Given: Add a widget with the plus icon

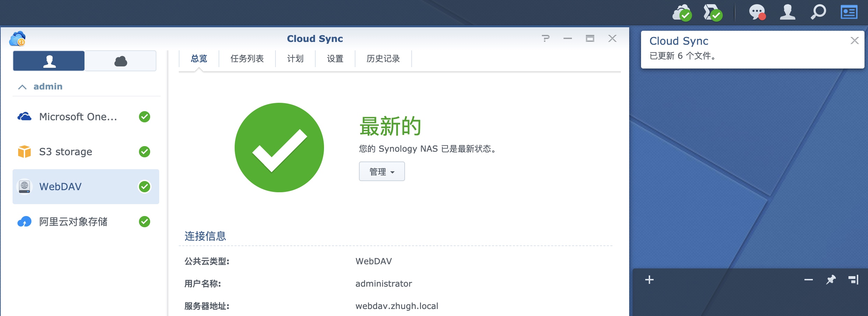Looking at the screenshot, I should coord(649,280).
